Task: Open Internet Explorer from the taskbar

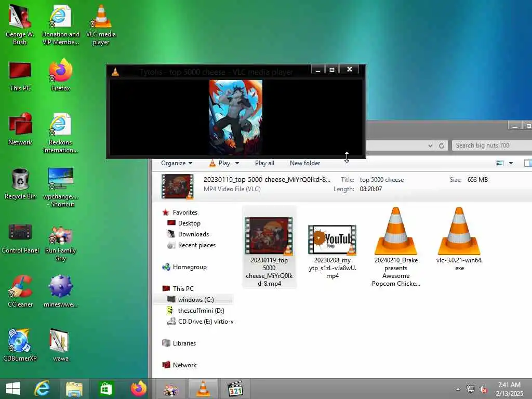Action: 42,389
